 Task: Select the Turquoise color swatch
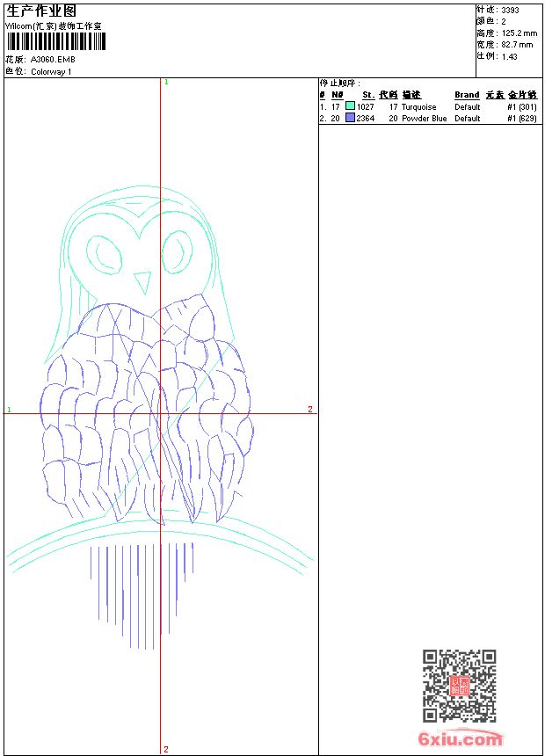point(350,106)
